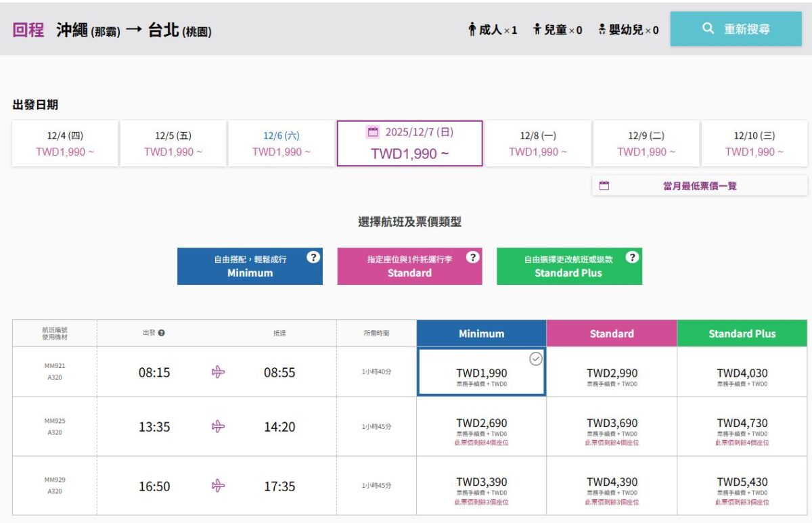The width and height of the screenshot is (812, 523).
Task: Click the green Standard Plus fare type banner
Action: coord(569,266)
